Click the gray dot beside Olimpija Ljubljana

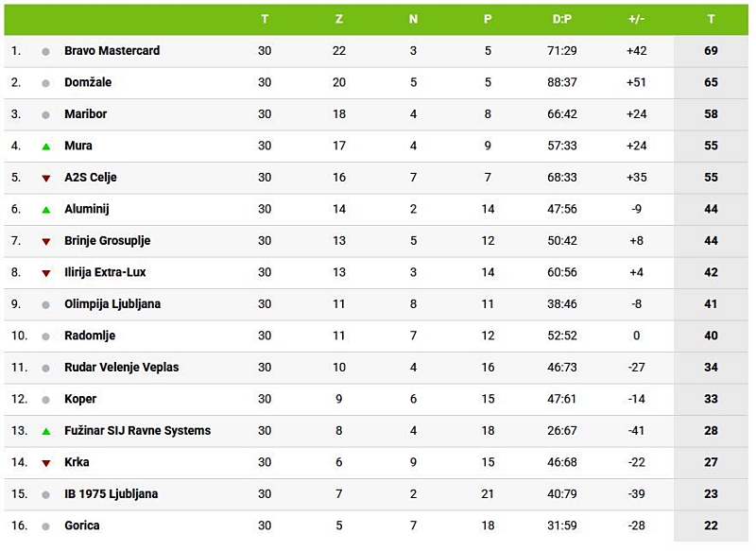(45, 304)
